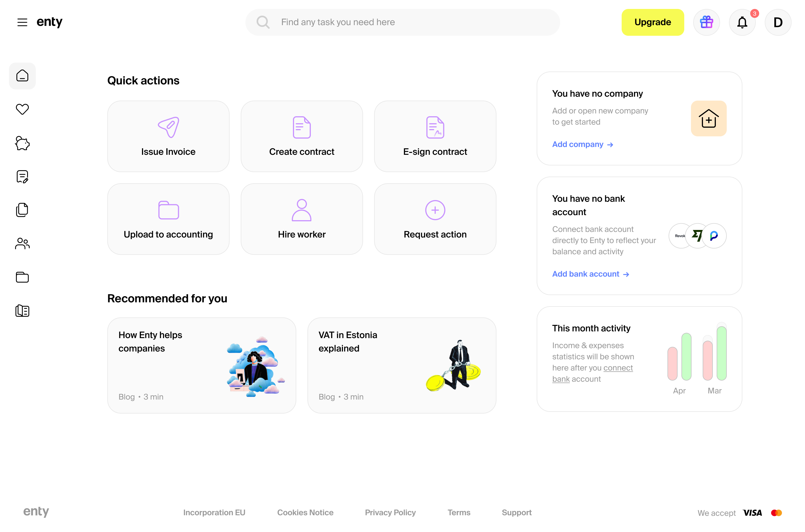Click the home sidebar icon
This screenshot has width=805, height=532.
[x=22, y=76]
